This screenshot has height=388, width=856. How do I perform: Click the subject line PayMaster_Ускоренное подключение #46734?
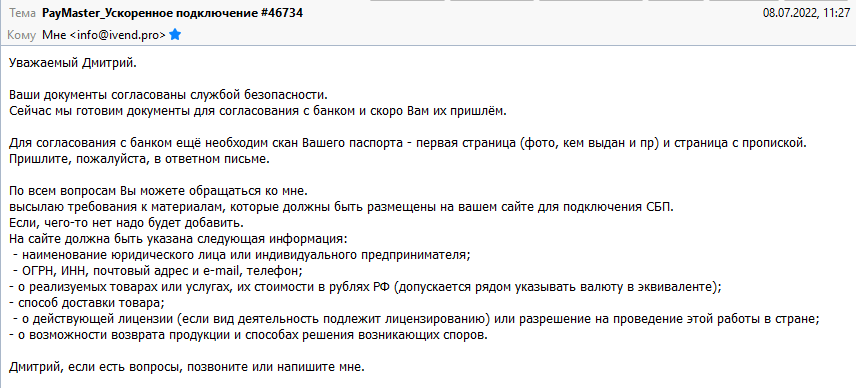(173, 13)
